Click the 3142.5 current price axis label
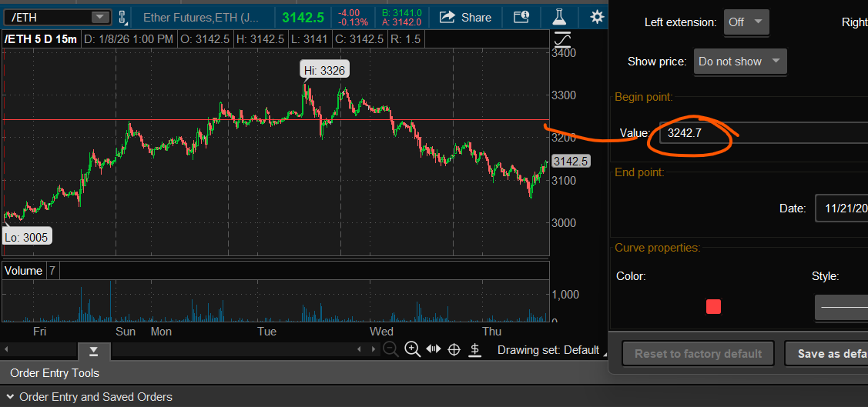This screenshot has height=407, width=868. (x=571, y=161)
